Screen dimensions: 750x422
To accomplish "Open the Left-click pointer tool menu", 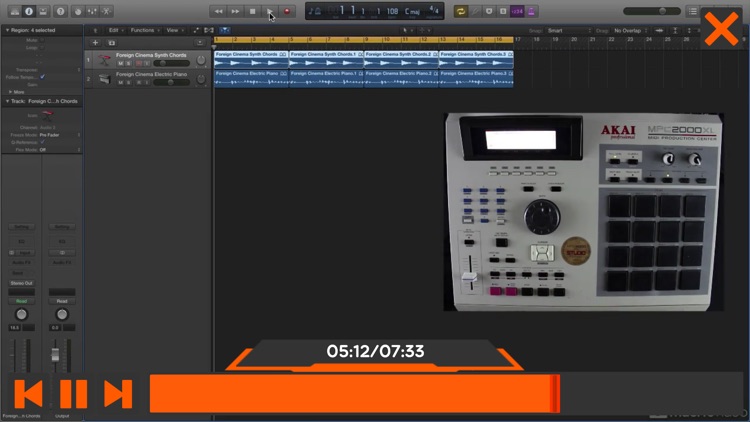I will [x=407, y=30].
